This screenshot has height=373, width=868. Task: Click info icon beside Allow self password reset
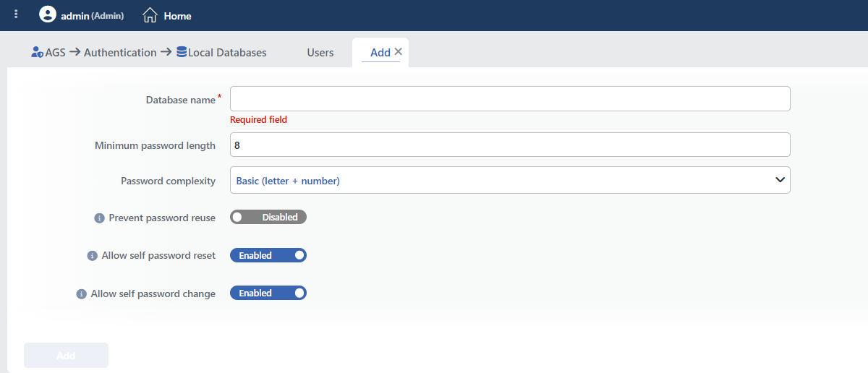point(92,256)
